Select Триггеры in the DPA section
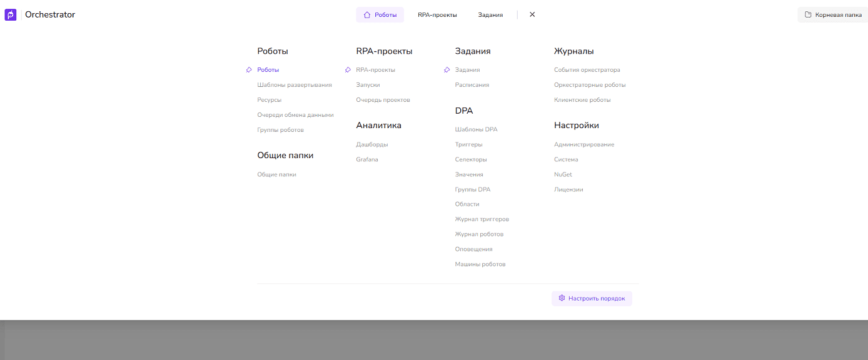868x360 pixels. pyautogui.click(x=468, y=144)
